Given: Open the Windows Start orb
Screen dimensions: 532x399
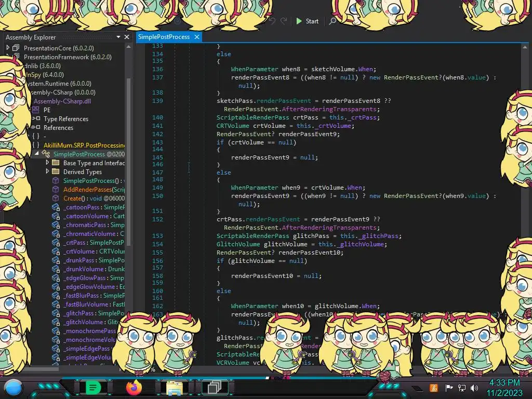Looking at the screenshot, I should tap(13, 388).
